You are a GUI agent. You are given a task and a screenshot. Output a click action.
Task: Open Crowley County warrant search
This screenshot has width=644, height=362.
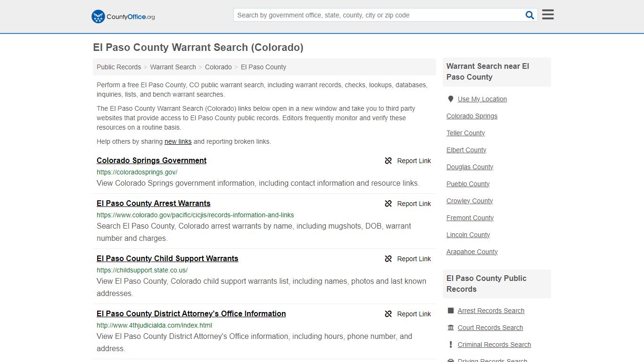[470, 201]
